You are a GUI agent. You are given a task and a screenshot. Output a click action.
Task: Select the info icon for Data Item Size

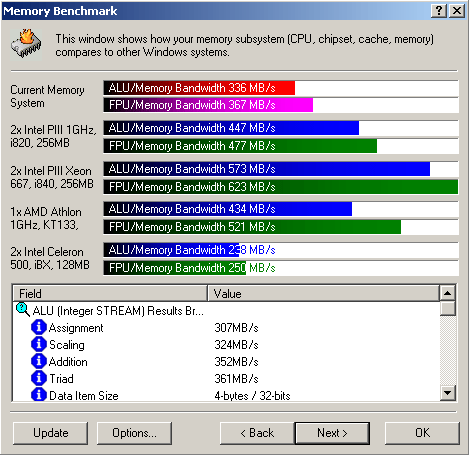point(38,395)
